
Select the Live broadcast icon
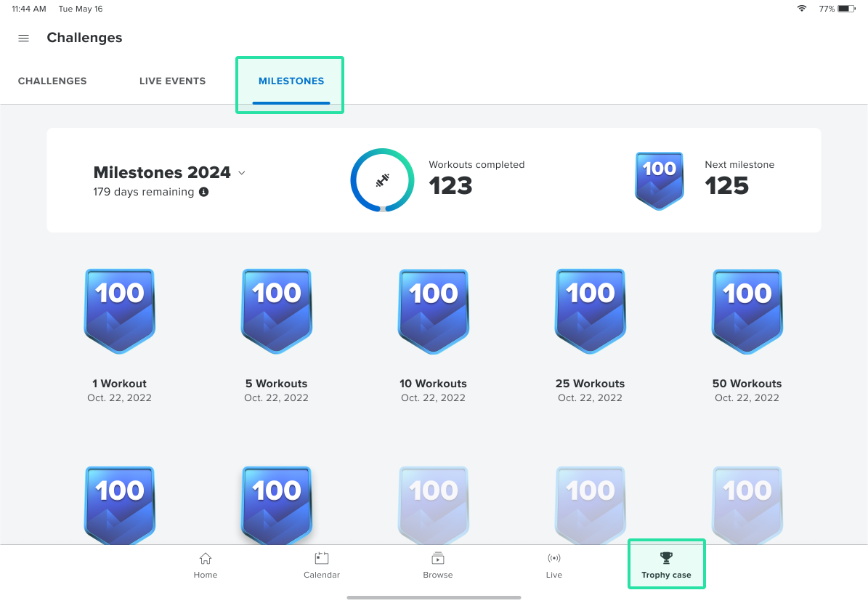coord(553,559)
